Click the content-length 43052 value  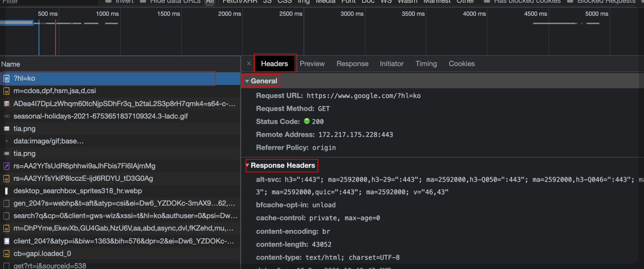tap(322, 244)
